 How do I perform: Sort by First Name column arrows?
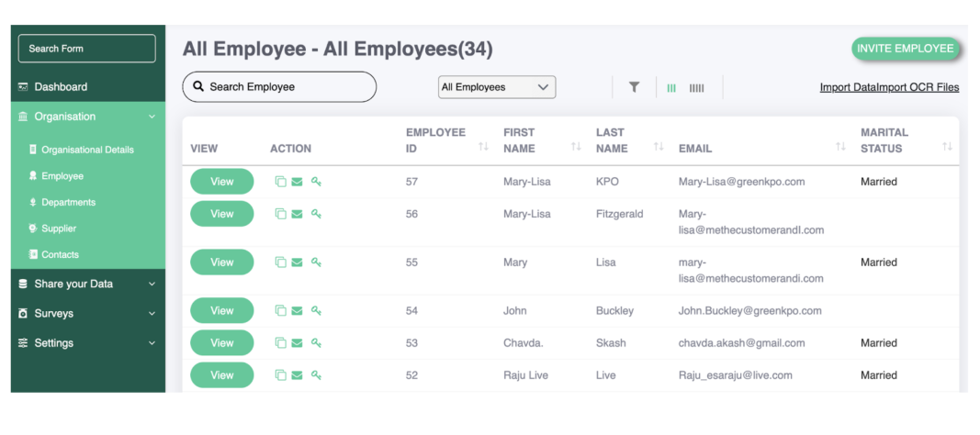click(576, 146)
